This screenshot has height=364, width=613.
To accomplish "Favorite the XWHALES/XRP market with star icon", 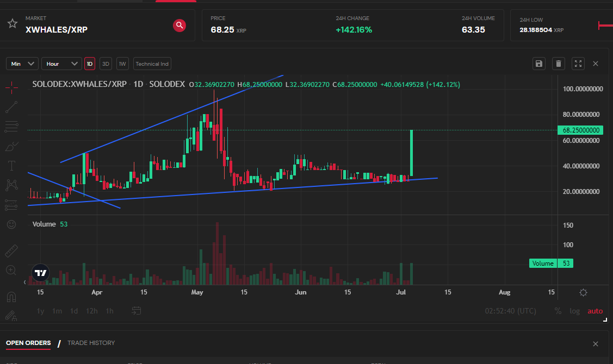I will pos(13,23).
